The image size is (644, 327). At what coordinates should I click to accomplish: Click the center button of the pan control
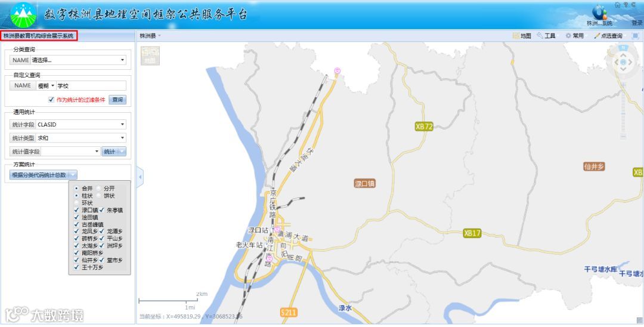pyautogui.click(x=623, y=62)
